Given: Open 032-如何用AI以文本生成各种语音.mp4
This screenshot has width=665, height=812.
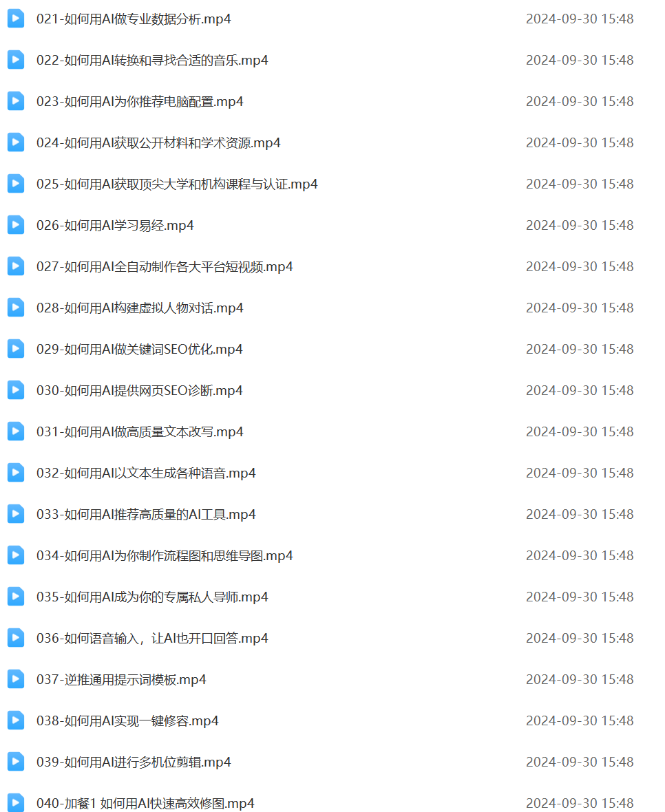Looking at the screenshot, I should pos(146,473).
